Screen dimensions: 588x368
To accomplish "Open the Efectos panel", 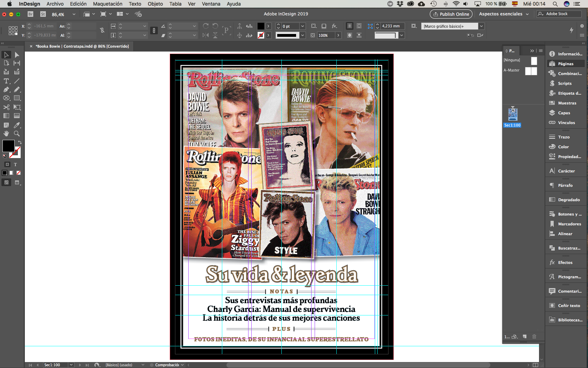I will (x=565, y=263).
